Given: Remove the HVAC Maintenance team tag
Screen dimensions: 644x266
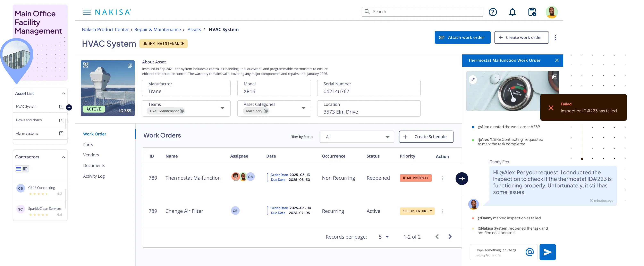Looking at the screenshot, I should [182, 111].
